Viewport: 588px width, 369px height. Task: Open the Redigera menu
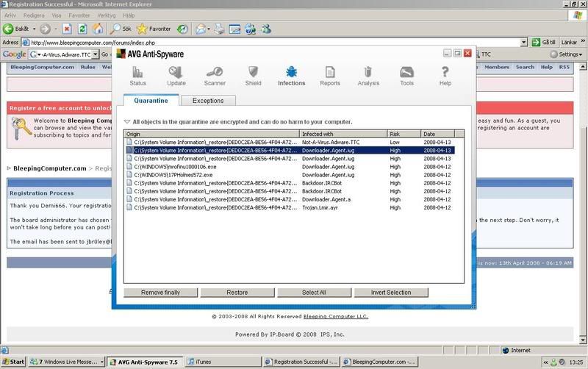pos(34,15)
